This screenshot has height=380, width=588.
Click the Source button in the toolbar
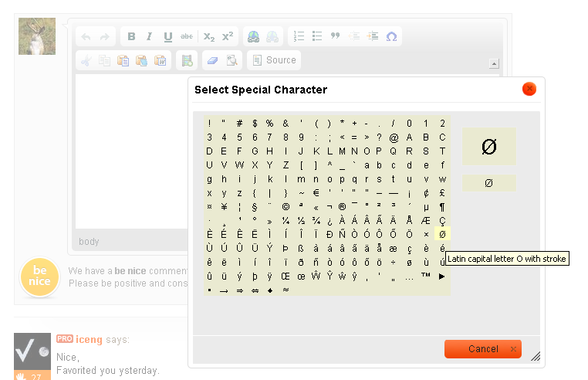[275, 60]
